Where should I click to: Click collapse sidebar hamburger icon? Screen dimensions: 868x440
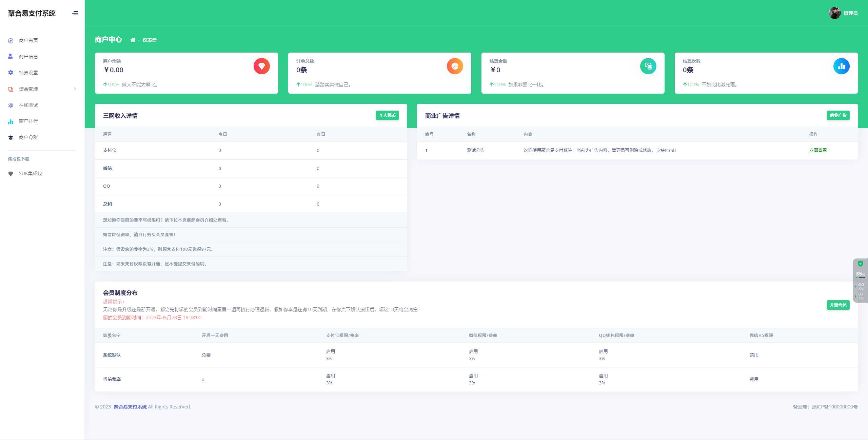point(75,13)
